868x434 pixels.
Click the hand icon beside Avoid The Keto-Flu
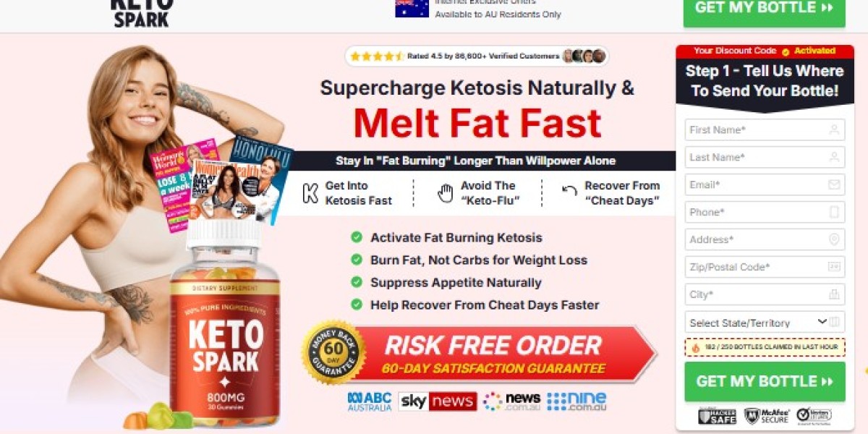click(446, 193)
